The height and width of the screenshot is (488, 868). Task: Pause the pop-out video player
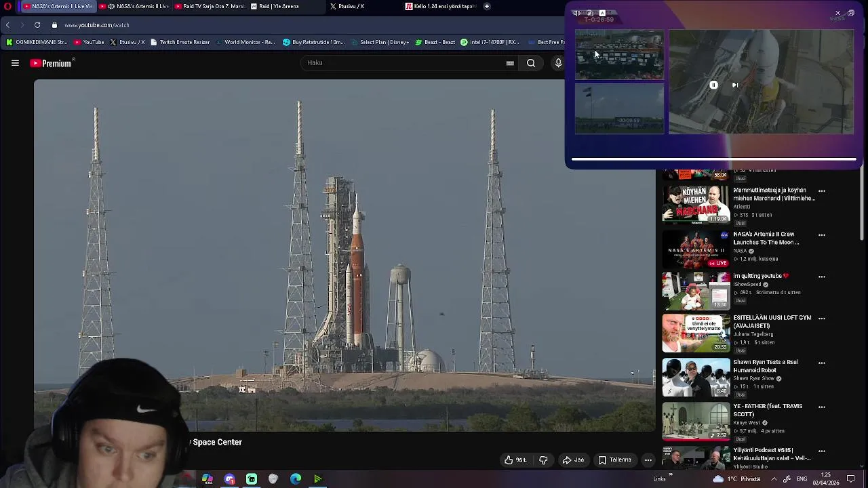pyautogui.click(x=713, y=85)
